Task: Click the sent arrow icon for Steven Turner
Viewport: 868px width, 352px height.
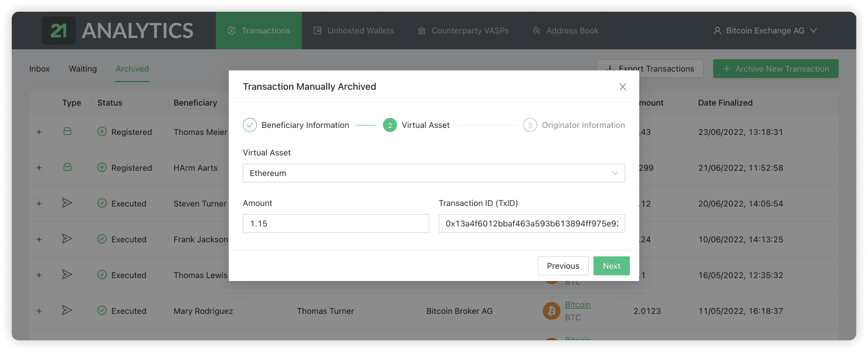Action: tap(67, 203)
